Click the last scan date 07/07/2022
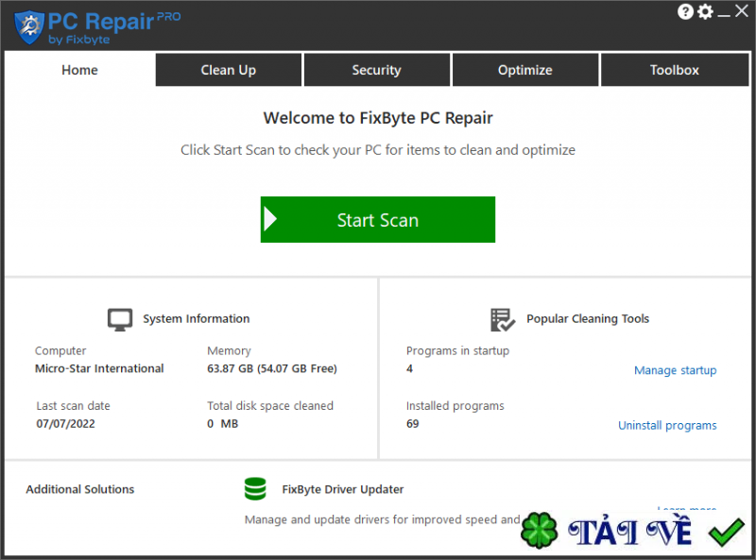756x560 pixels. tap(65, 424)
